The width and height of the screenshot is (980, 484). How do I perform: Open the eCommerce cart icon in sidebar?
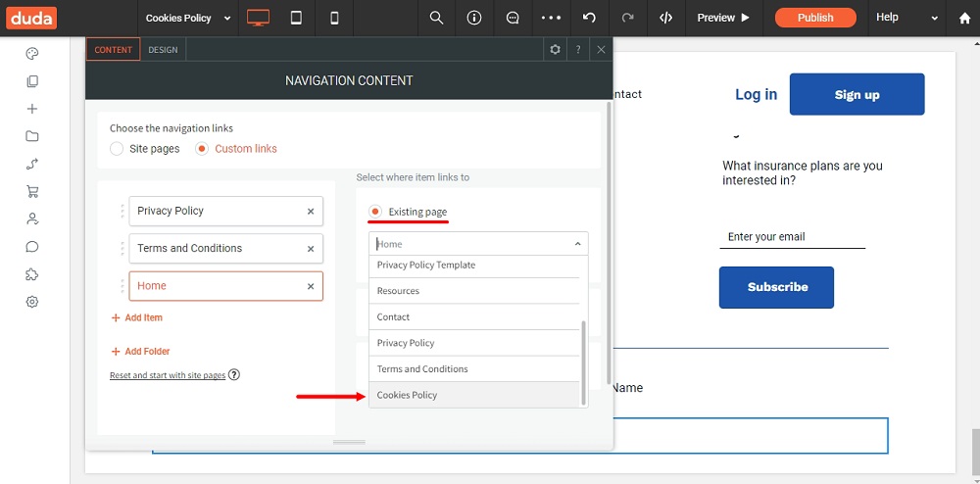pyautogui.click(x=32, y=191)
